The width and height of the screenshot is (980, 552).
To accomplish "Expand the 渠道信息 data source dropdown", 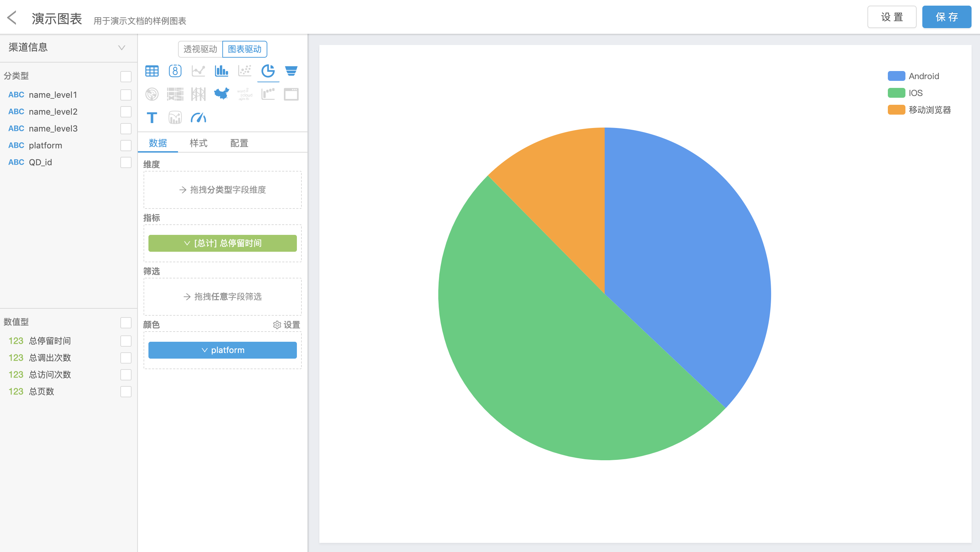I will tap(121, 47).
